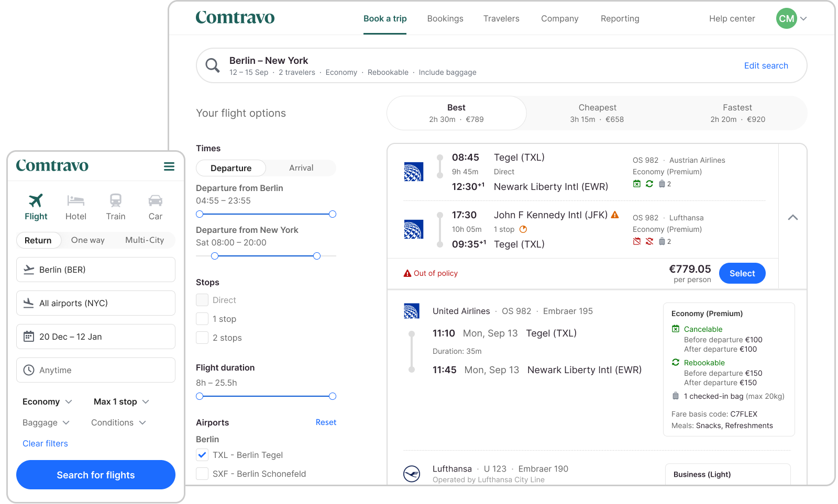Screen dimensions: 838x504
Task: Check SXF - Berlin Schonefeld checkbox
Action: click(202, 474)
